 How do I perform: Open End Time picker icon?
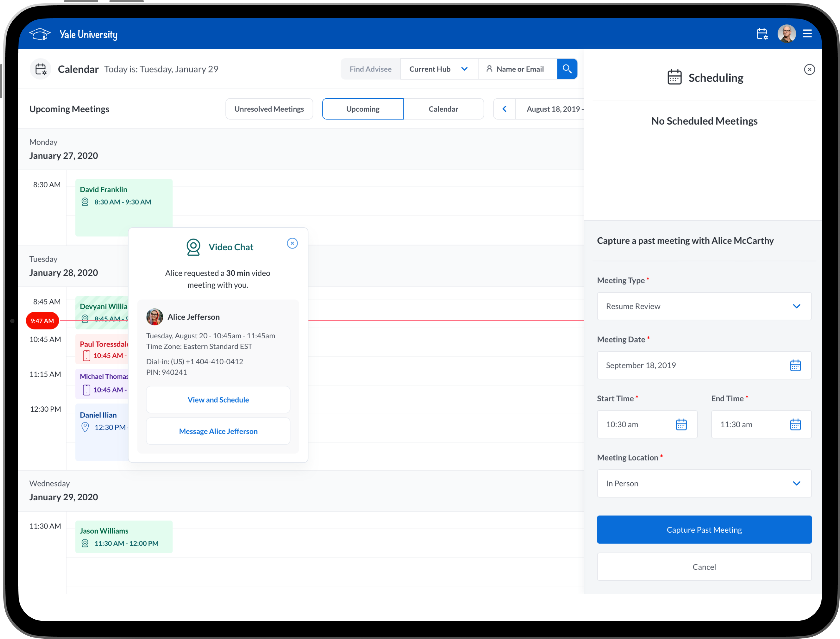(x=795, y=425)
